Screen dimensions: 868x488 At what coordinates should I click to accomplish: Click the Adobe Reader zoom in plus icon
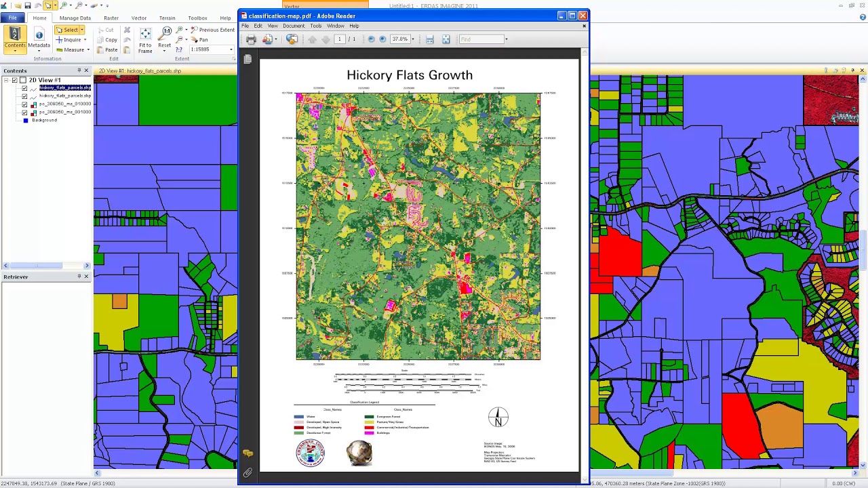pos(382,39)
